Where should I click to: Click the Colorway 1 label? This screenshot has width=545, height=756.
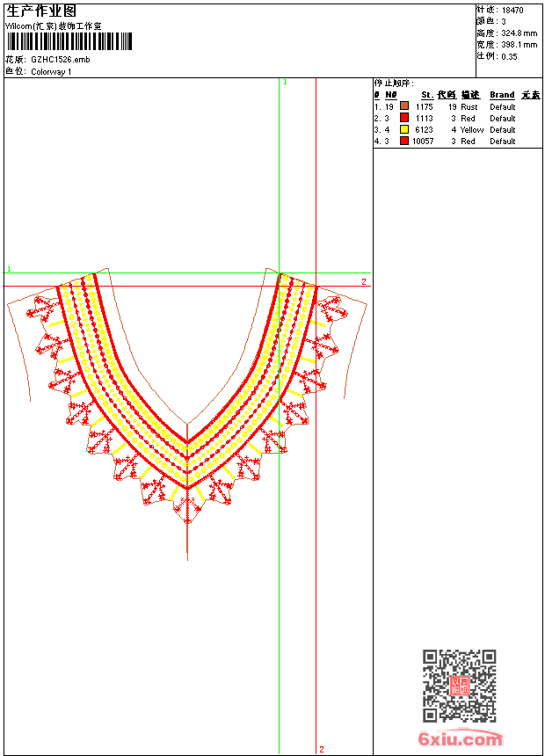51,72
